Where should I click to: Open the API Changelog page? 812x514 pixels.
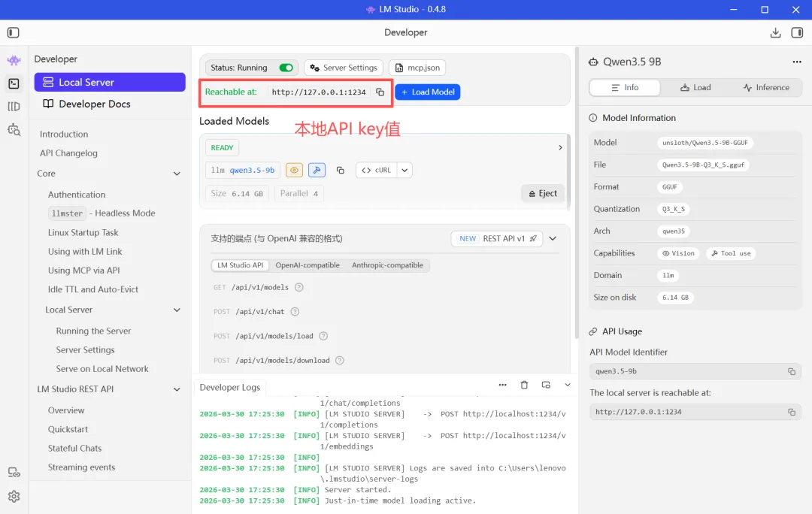(68, 153)
